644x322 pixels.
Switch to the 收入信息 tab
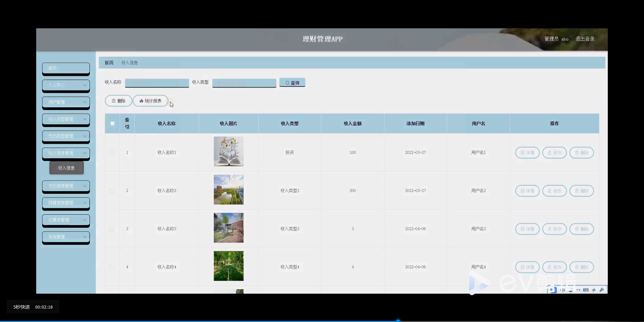click(x=129, y=62)
